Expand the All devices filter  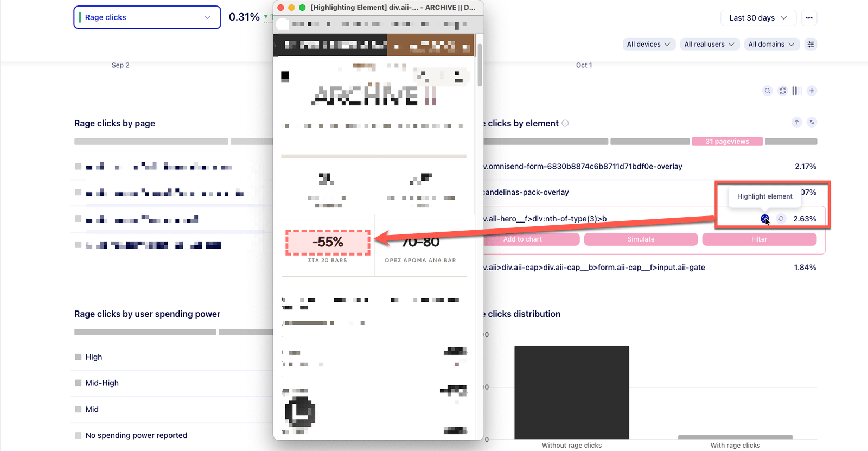point(648,45)
